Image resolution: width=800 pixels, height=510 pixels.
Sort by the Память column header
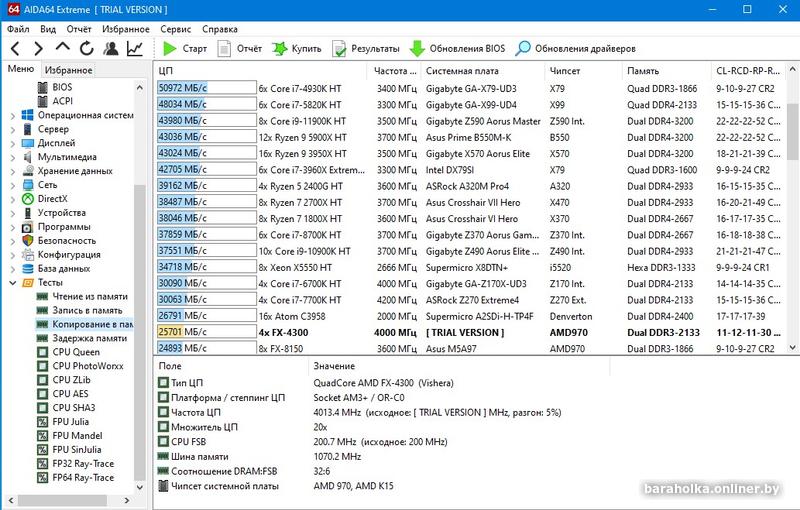pos(666,71)
